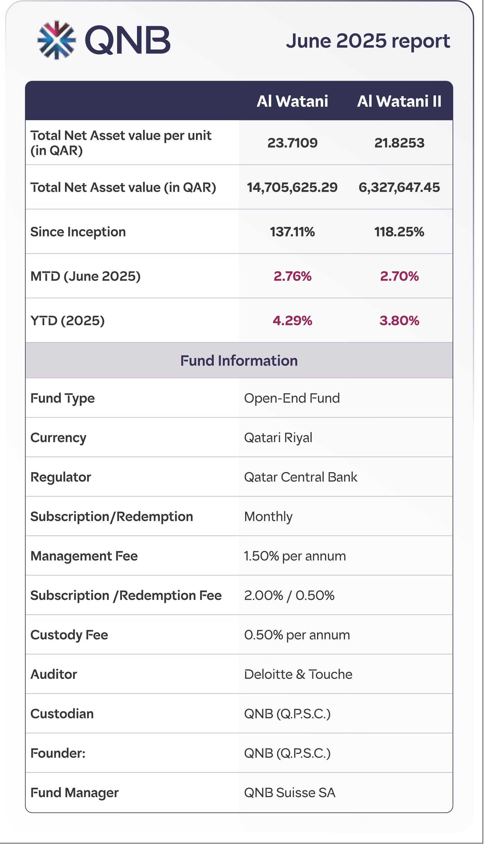Select Al Watani II NAV per unit 21.8253

coord(399,143)
